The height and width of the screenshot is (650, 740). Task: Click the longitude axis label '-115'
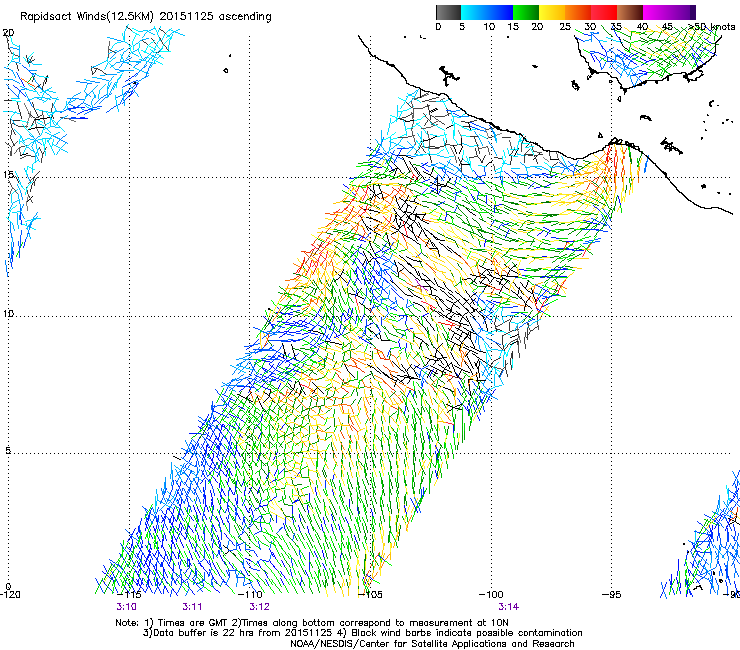click(129, 594)
